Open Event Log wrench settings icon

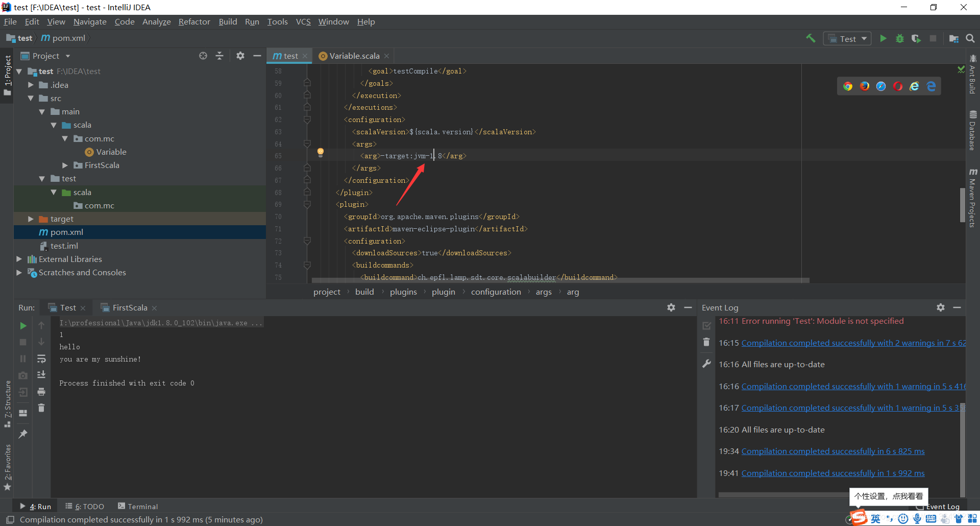pyautogui.click(x=706, y=364)
